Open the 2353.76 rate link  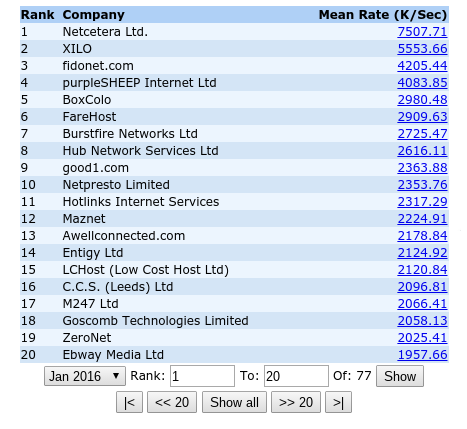click(x=422, y=185)
